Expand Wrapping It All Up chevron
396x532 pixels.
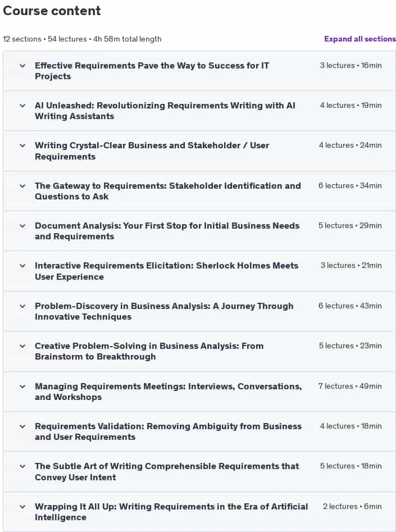(22, 507)
